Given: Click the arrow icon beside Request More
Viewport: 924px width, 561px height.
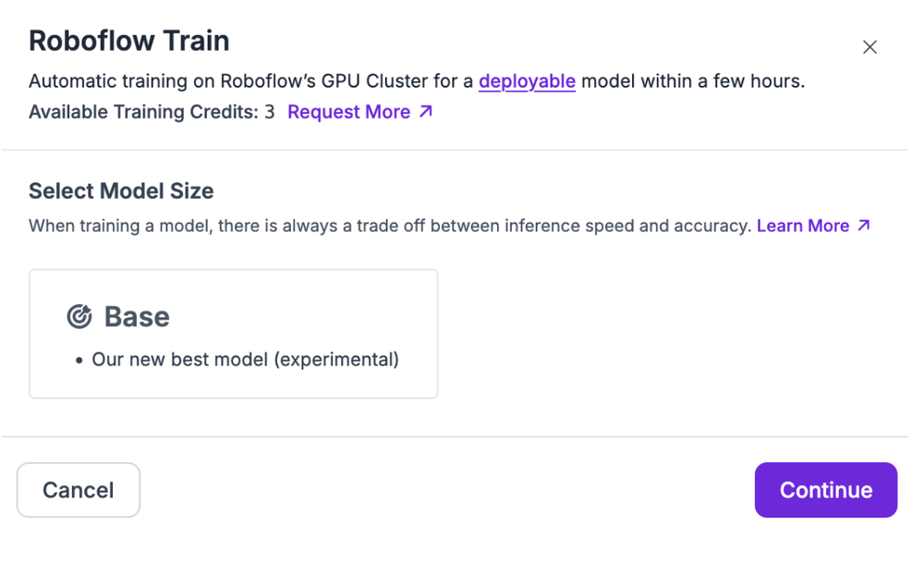Looking at the screenshot, I should point(426,111).
